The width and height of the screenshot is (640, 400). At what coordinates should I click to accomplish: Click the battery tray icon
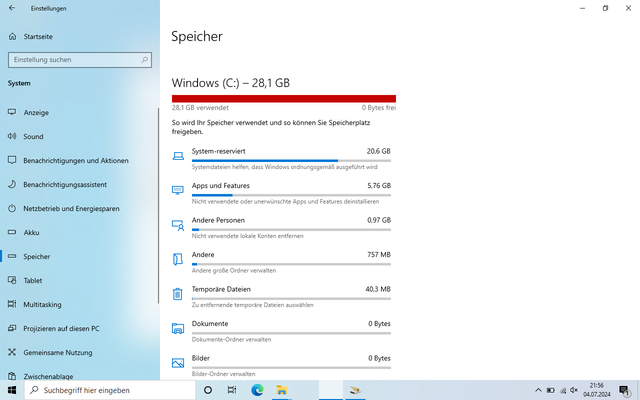(x=551, y=390)
